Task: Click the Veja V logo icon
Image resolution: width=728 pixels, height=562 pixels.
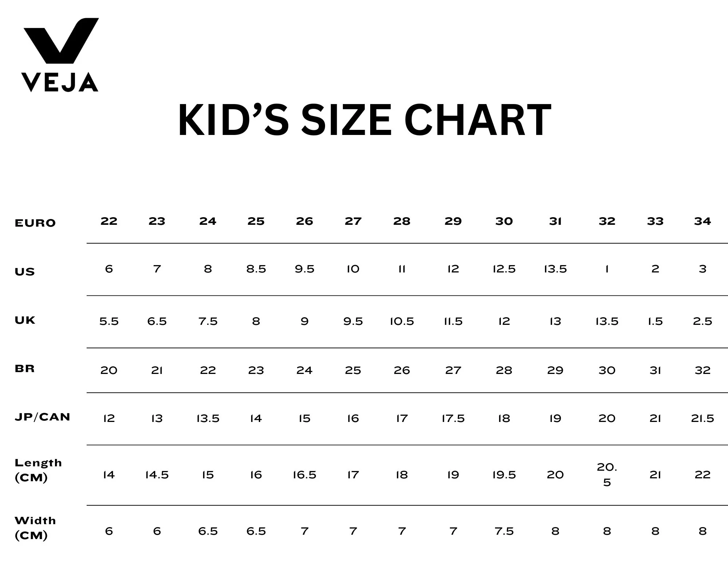Action: (x=61, y=40)
